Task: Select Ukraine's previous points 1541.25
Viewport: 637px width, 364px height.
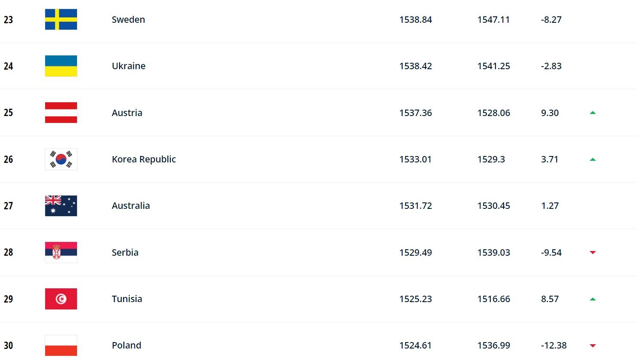Action: 494,66
